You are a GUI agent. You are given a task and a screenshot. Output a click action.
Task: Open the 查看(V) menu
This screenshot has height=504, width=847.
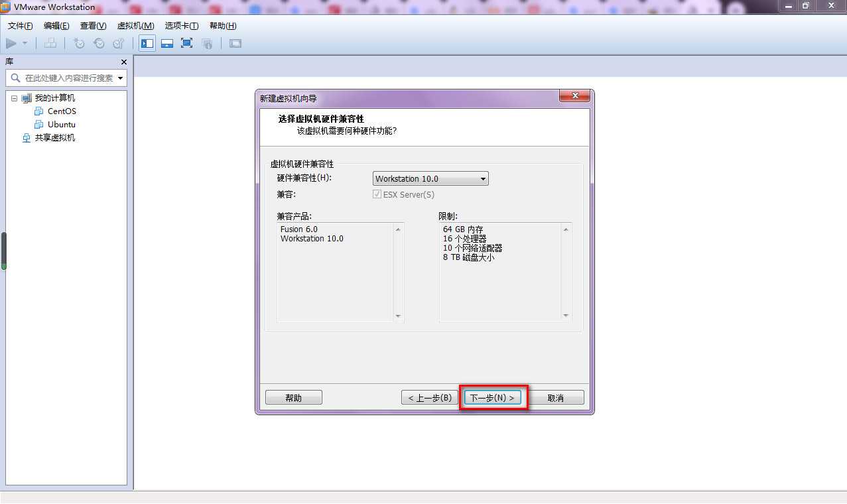point(93,26)
